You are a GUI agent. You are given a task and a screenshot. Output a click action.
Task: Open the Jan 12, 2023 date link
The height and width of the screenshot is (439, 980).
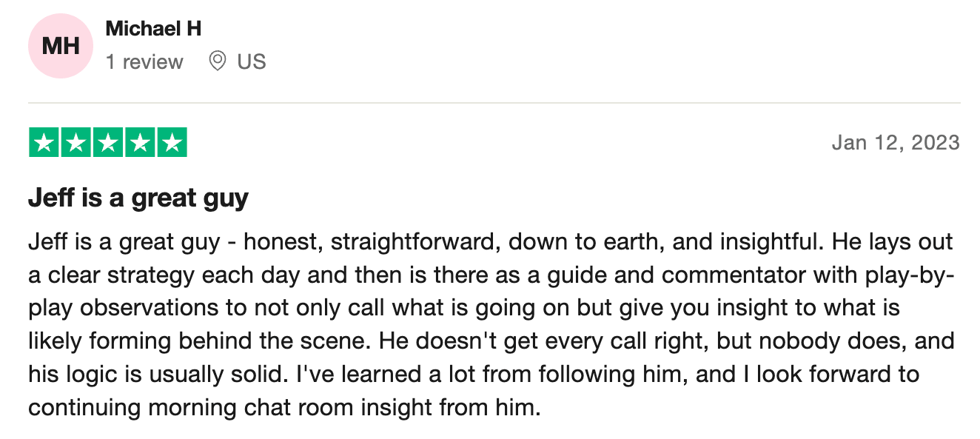point(896,142)
